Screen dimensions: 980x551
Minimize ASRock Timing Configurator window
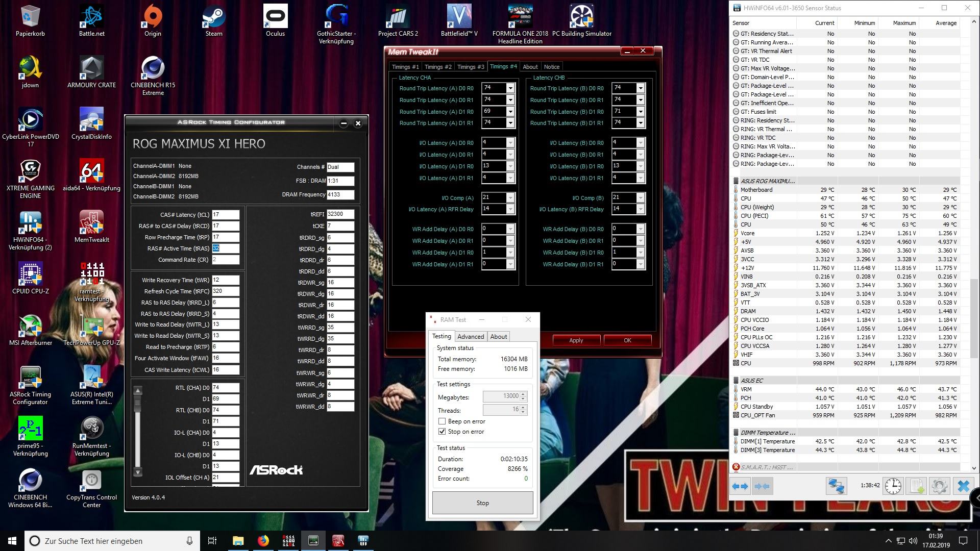pos(344,123)
